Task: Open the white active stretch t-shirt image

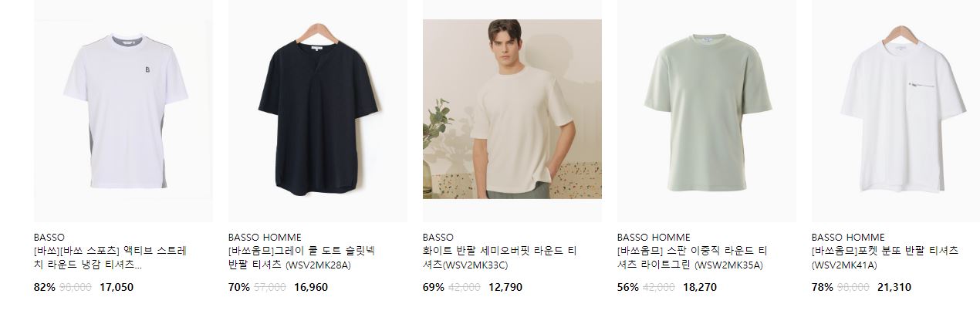Action: coord(123,111)
